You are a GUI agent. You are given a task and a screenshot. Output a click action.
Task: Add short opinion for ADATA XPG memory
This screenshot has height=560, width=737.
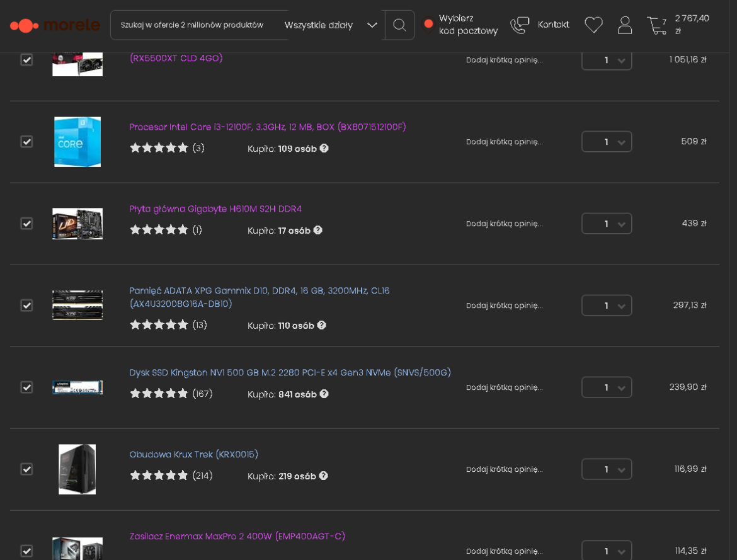click(505, 305)
